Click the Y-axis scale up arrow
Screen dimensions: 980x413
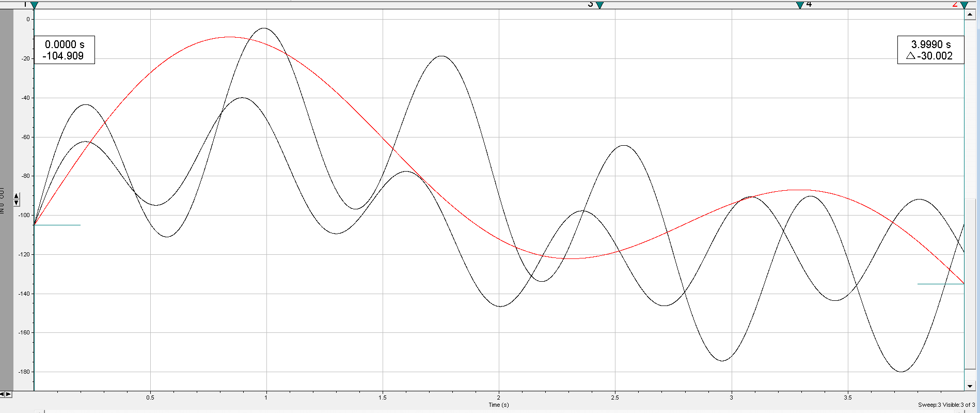click(17, 196)
